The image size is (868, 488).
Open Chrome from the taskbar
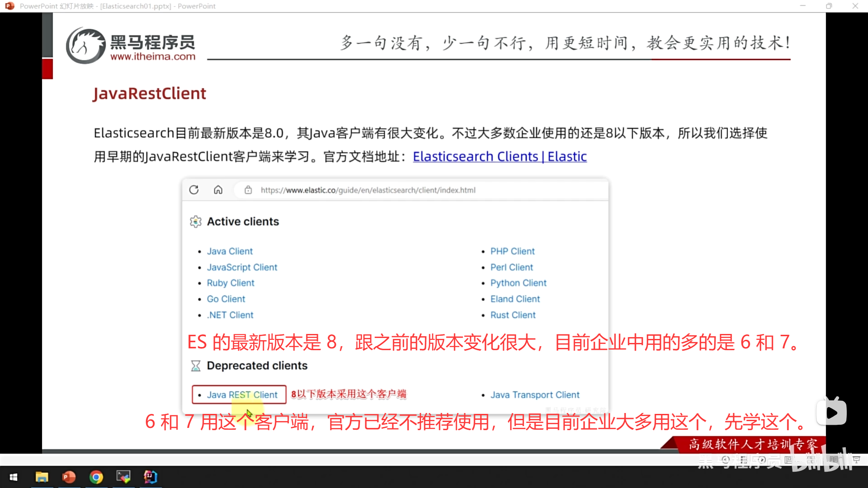coord(96,477)
